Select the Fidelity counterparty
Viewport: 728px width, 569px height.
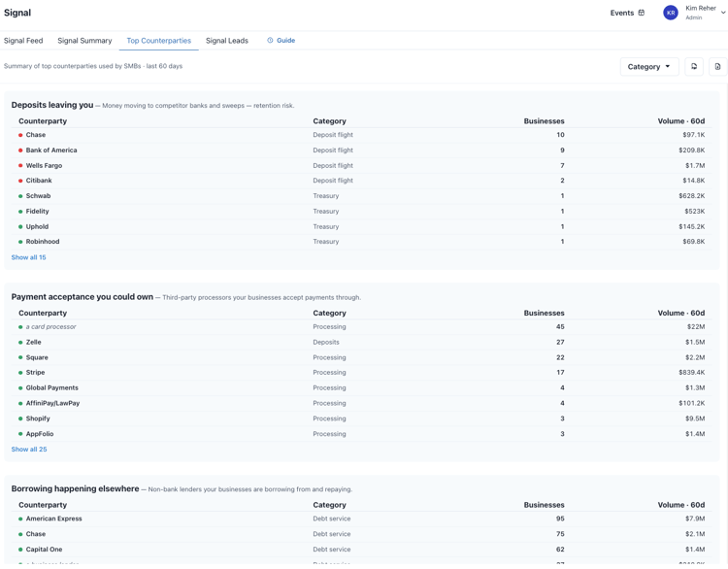37,211
